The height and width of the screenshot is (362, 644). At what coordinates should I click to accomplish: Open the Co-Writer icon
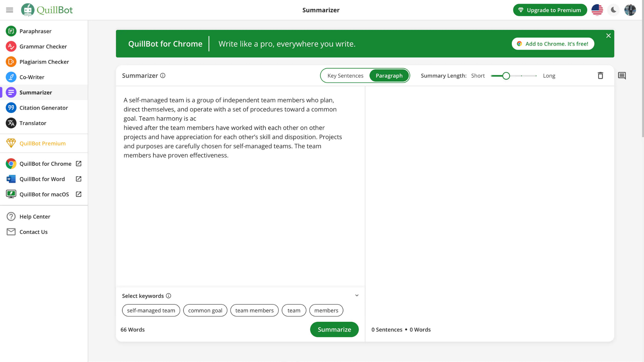click(11, 77)
